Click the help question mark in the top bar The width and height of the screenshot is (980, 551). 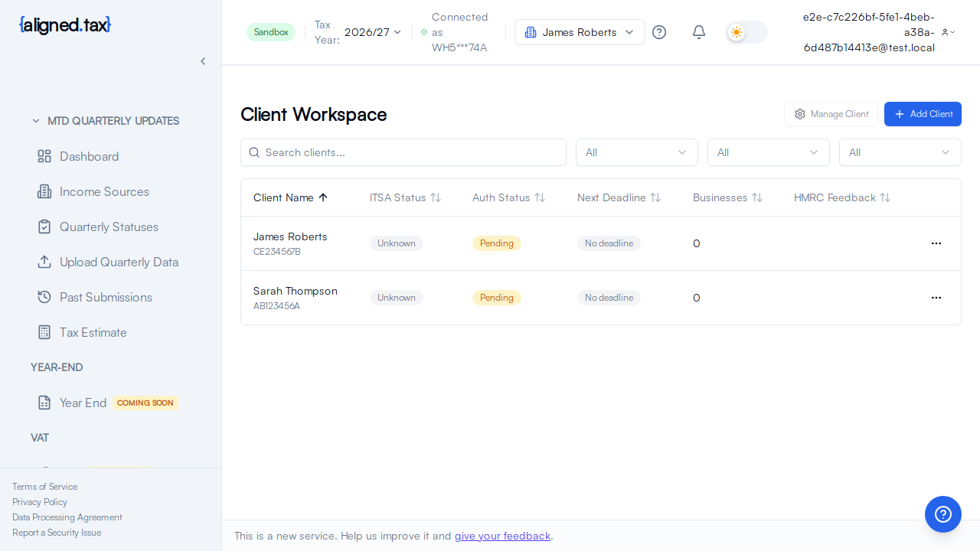(x=659, y=32)
